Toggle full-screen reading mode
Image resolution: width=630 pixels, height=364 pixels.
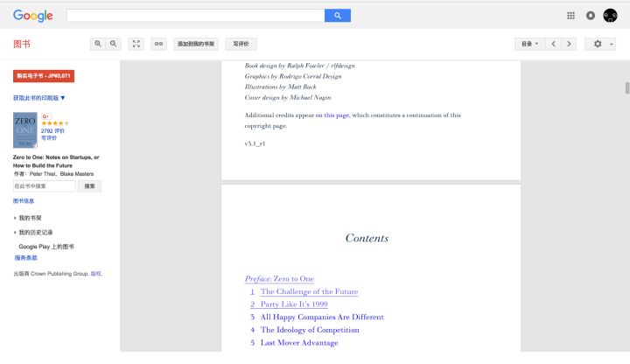tap(136, 44)
